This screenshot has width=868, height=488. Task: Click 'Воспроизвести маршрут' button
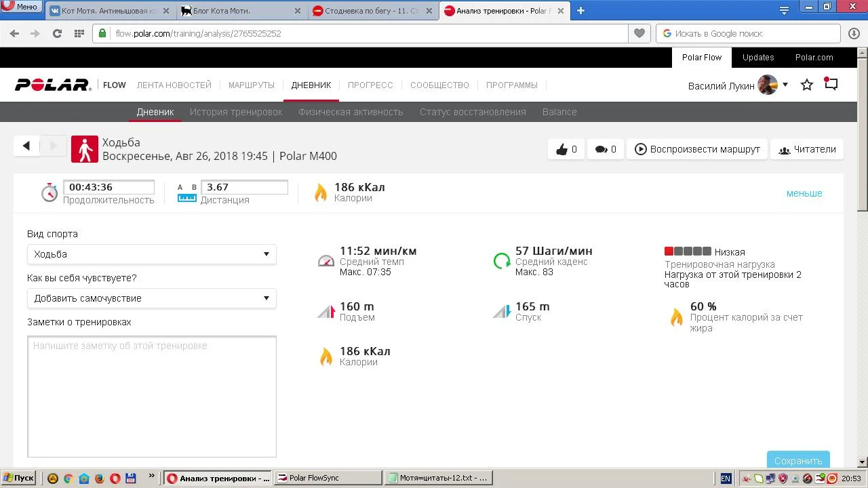click(697, 149)
